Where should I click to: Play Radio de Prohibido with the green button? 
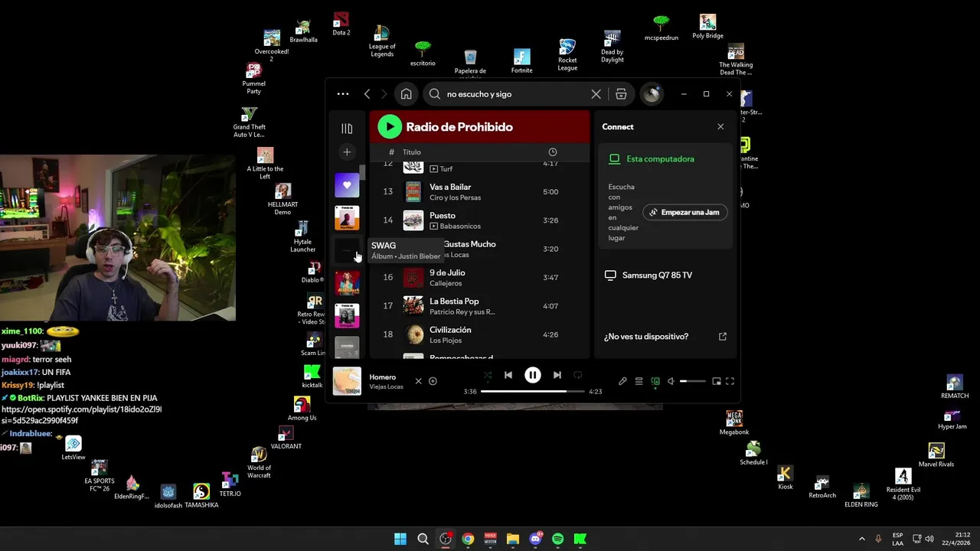tap(390, 127)
